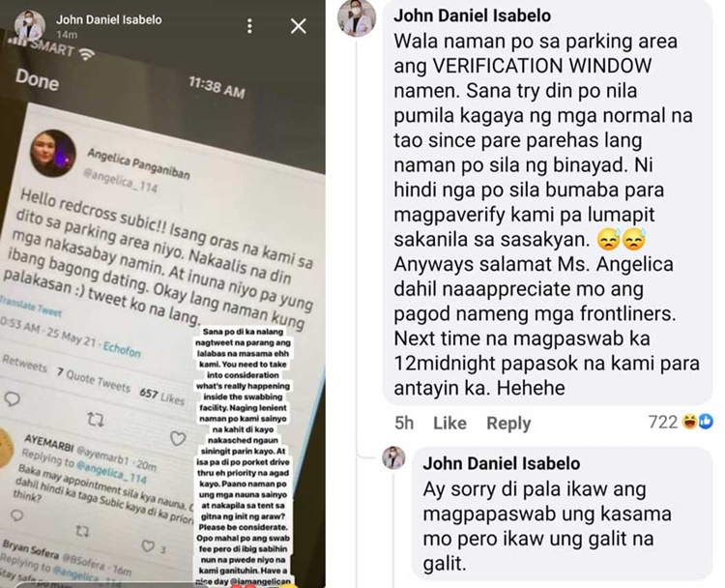Click the heart icon on AYEMARBI's reply
The width and height of the screenshot is (725, 588).
[148, 546]
